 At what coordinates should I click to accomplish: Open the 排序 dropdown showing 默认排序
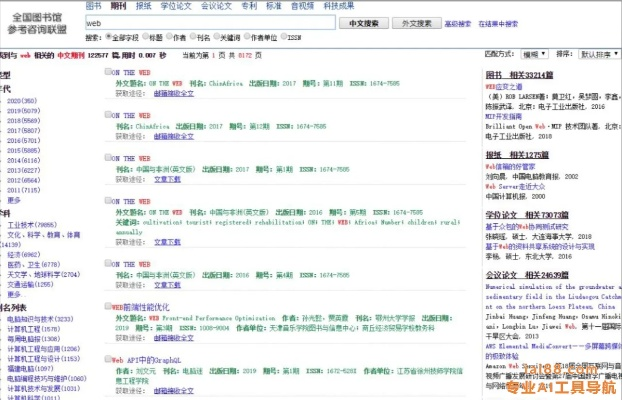[599, 54]
